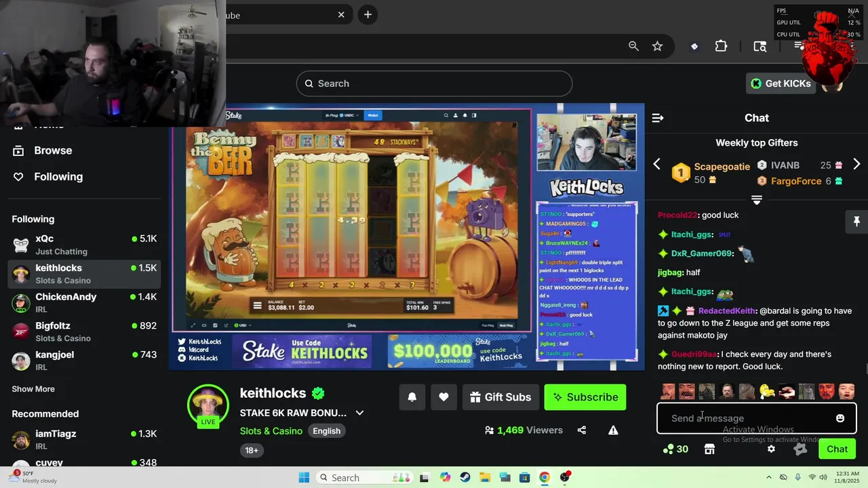
Task: Click the DxR_Gamer069 username in chat
Action: (702, 253)
